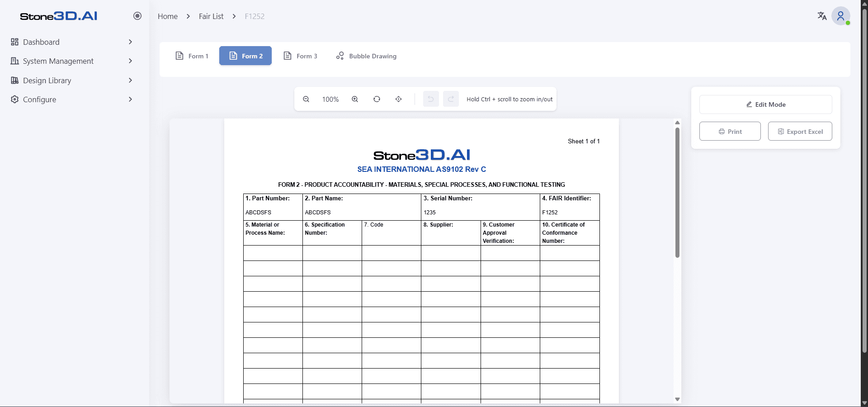Open Fair List breadcrumb
The width and height of the screenshot is (868, 407).
[x=211, y=16]
